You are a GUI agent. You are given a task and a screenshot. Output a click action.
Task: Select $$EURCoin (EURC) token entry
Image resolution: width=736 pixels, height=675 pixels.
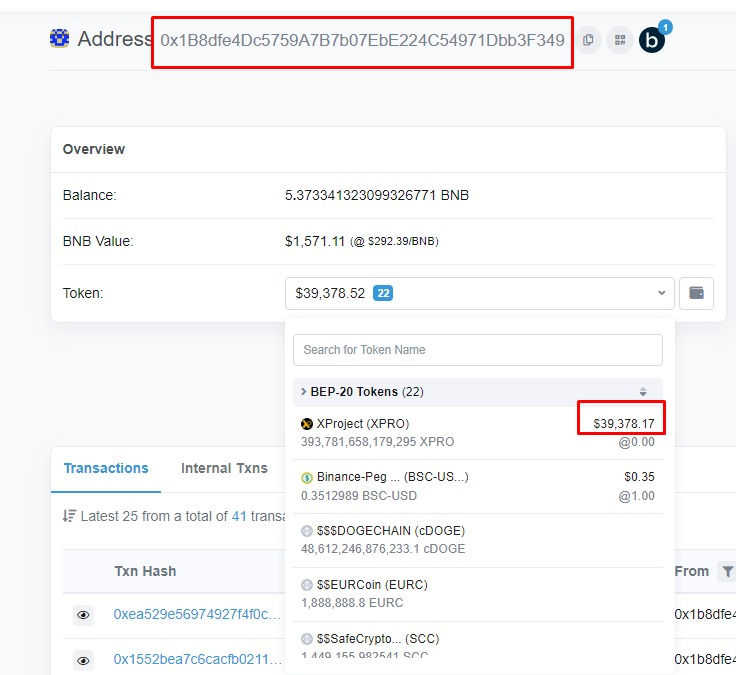(478, 594)
